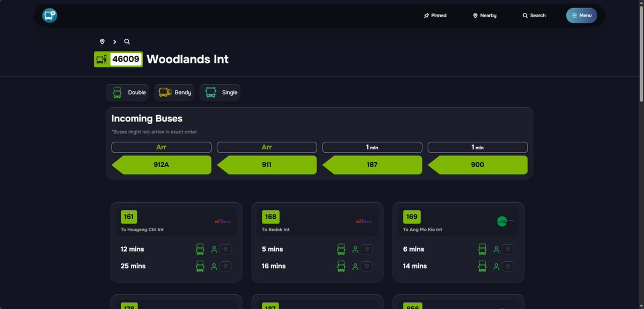Click the '16 mins' arrival time
644x309 pixels.
pyautogui.click(x=274, y=267)
